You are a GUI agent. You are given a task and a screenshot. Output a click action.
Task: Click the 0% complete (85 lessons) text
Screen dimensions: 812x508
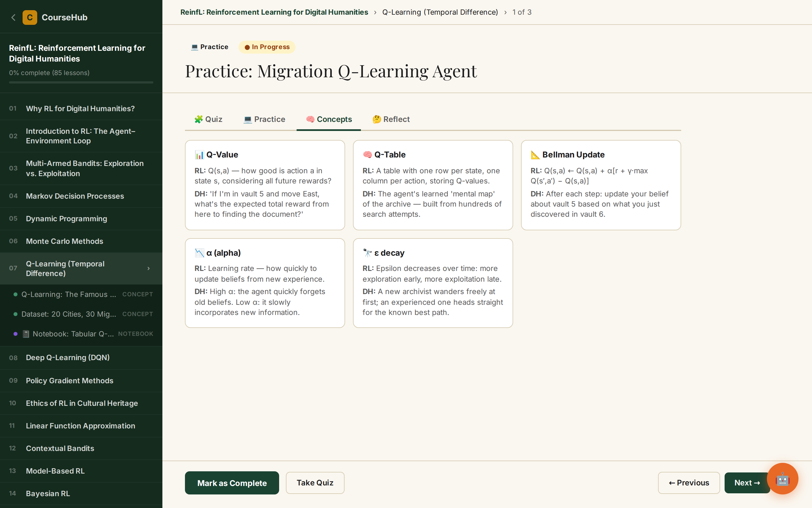coord(49,73)
